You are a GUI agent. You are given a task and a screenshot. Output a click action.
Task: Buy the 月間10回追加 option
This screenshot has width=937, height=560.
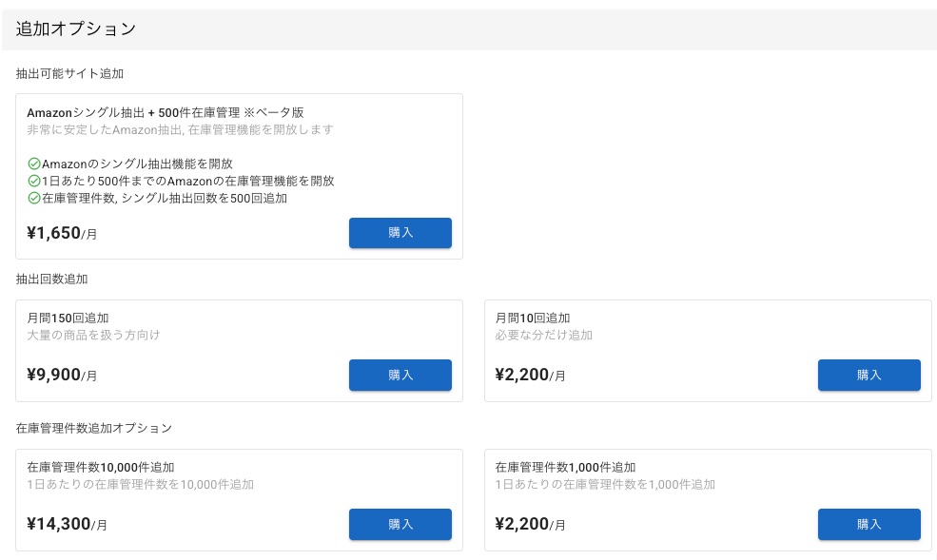(869, 375)
